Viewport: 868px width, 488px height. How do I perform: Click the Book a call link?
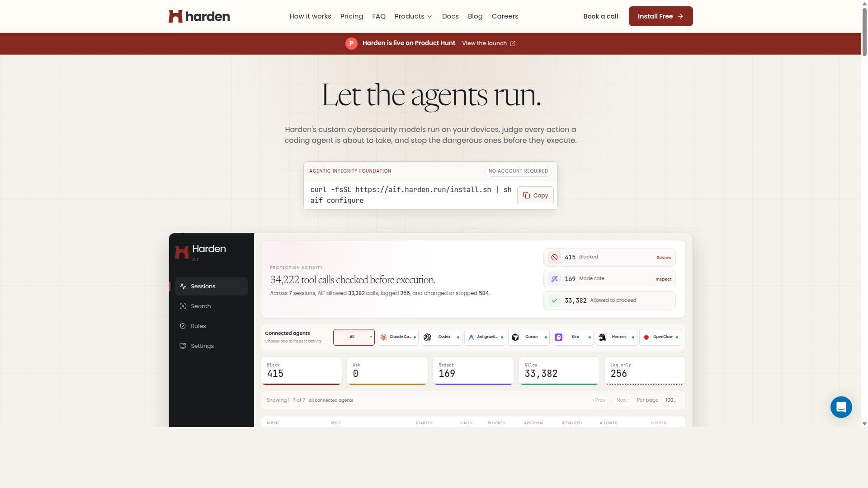coord(600,16)
